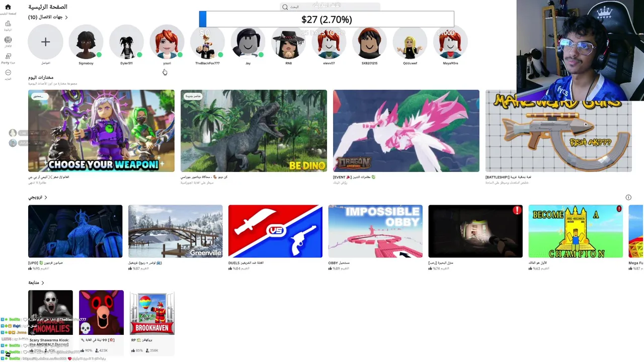Open the Greenville game thumbnail

tap(175, 231)
